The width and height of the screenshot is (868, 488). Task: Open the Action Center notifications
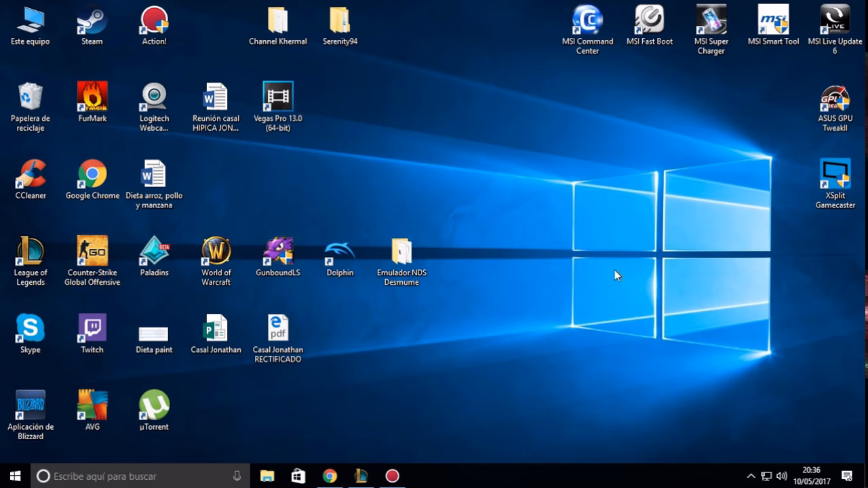847,476
